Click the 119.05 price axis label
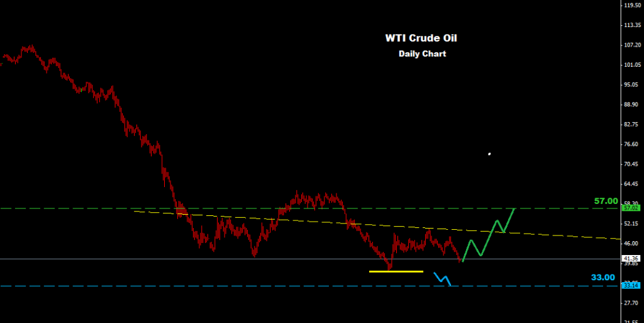Image resolution: width=644 pixels, height=323 pixels. click(x=631, y=6)
